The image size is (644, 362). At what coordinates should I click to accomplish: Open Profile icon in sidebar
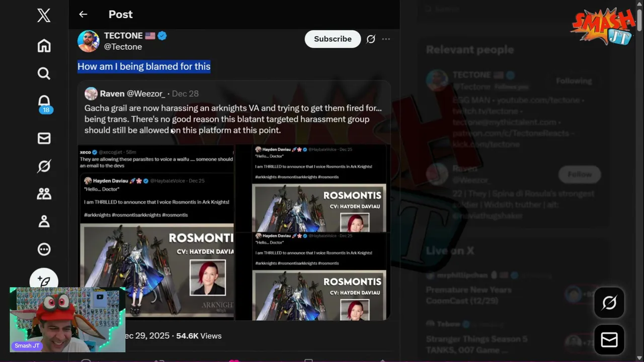(44, 221)
